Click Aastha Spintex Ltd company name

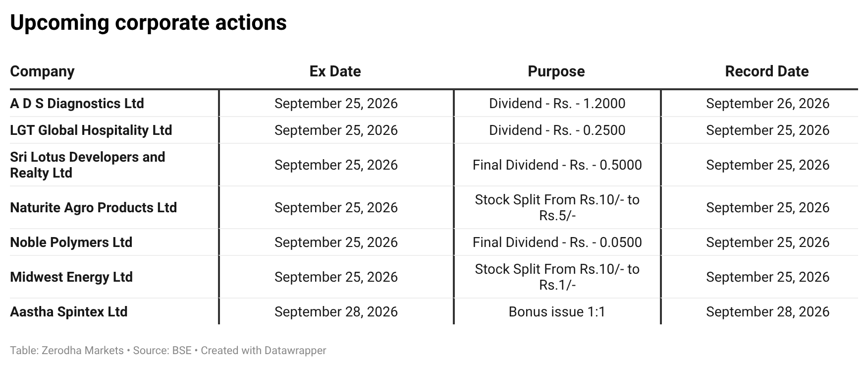69,312
